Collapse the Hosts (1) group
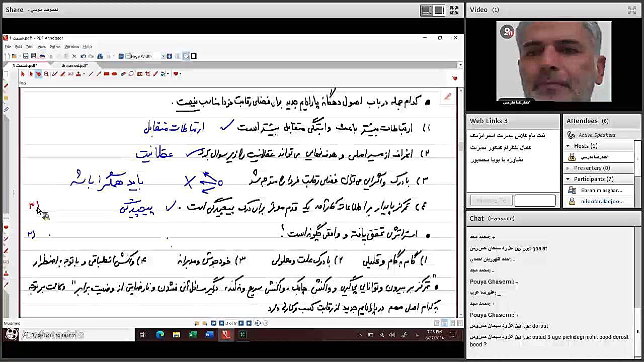Screen dimensions: 644x362 tap(568, 146)
